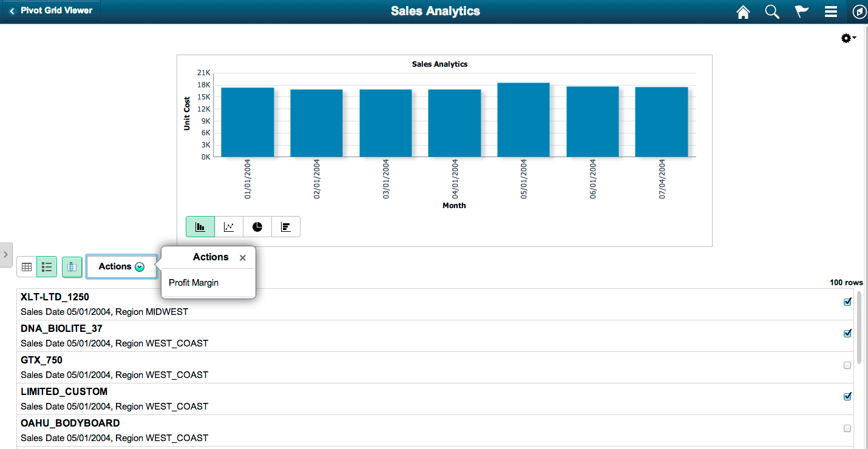Open the grid view of results
This screenshot has height=449, width=868.
click(x=26, y=266)
